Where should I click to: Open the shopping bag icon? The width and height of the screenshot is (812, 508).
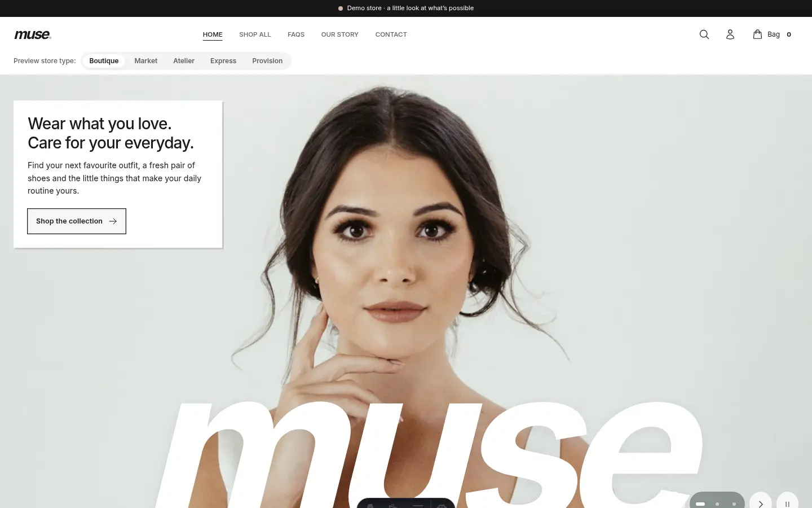pos(757,34)
